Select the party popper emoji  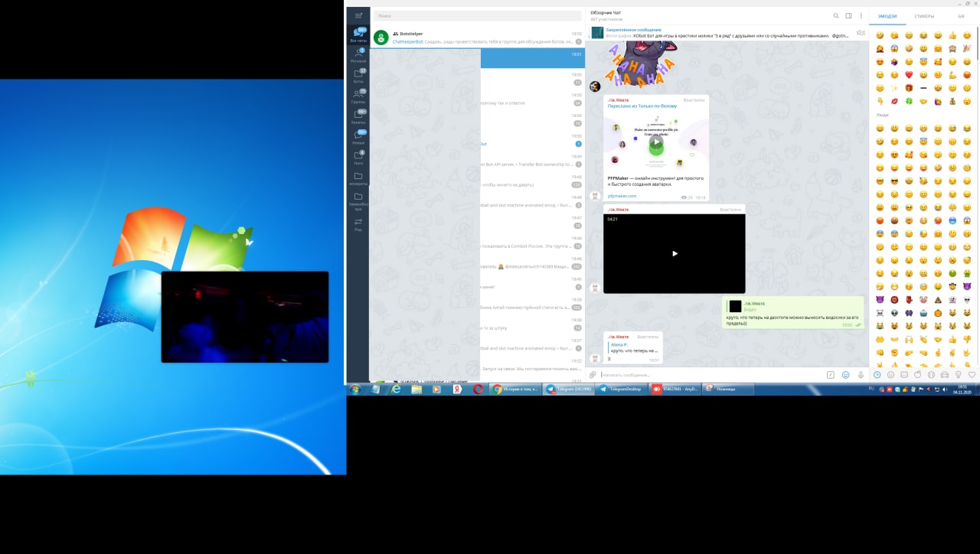click(x=967, y=48)
